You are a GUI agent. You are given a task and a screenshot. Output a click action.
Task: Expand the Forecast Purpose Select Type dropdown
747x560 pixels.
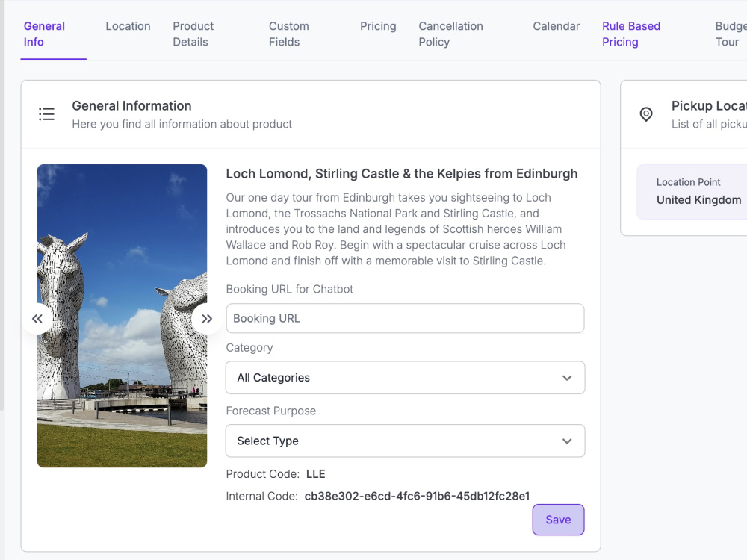[x=406, y=441]
